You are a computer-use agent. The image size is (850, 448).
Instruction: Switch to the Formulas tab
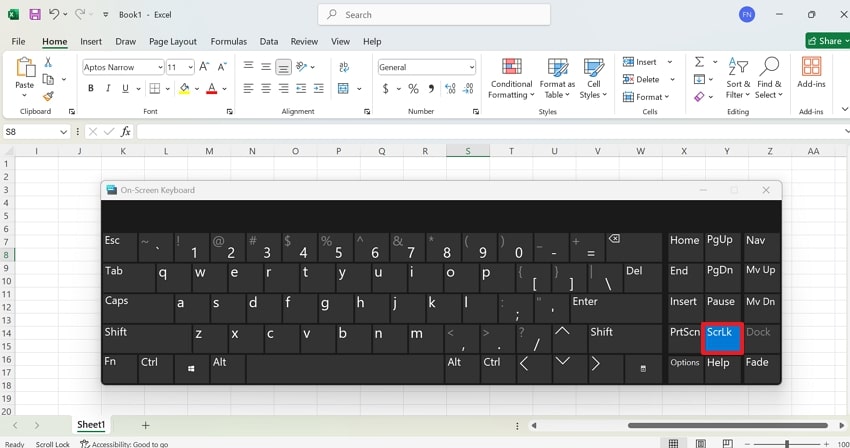coord(229,41)
